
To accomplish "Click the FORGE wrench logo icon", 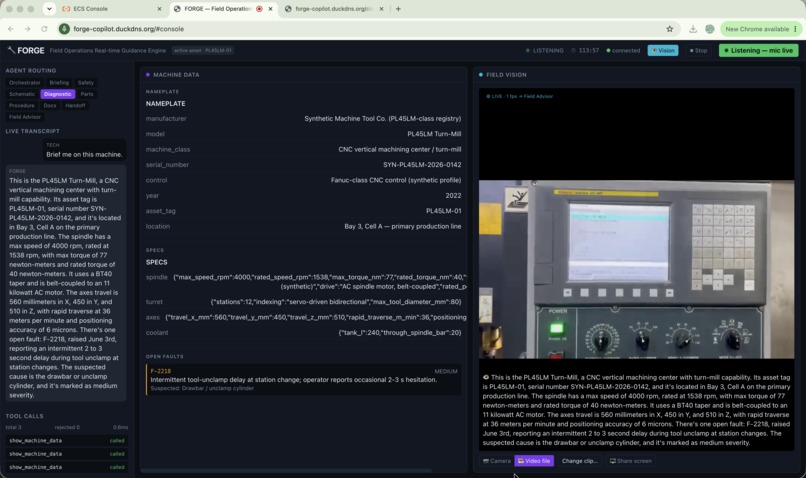I will pos(11,50).
